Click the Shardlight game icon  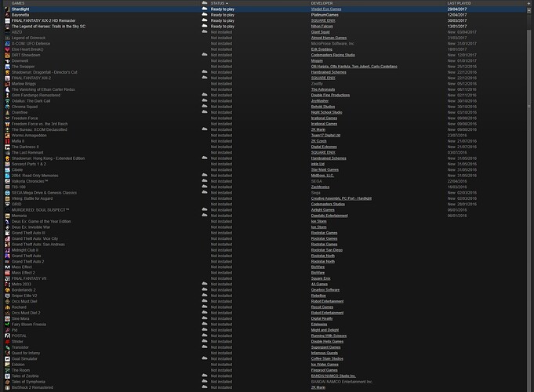[6, 9]
